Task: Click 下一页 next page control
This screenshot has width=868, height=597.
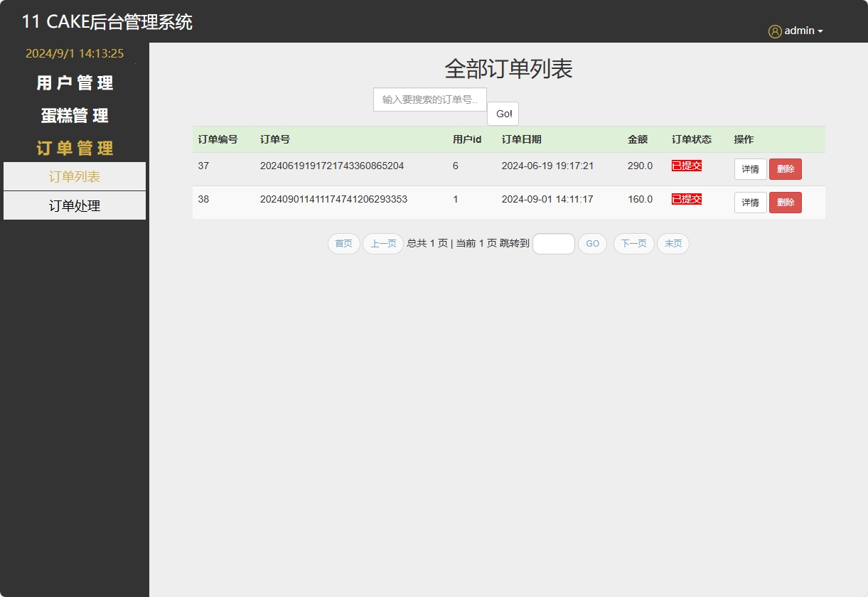Action: click(633, 244)
